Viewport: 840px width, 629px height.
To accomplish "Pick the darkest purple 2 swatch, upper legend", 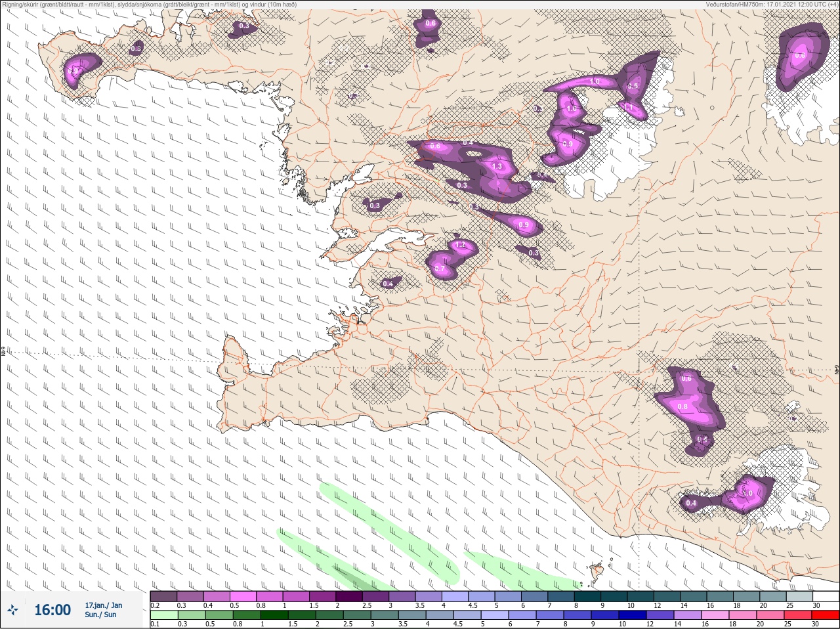I will pos(349,596).
